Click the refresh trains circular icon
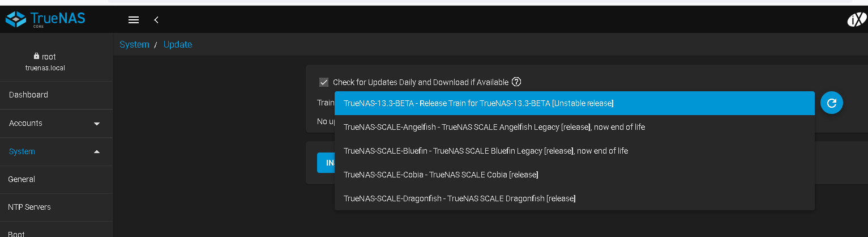Screen dimensions: 868x237 click(x=832, y=103)
